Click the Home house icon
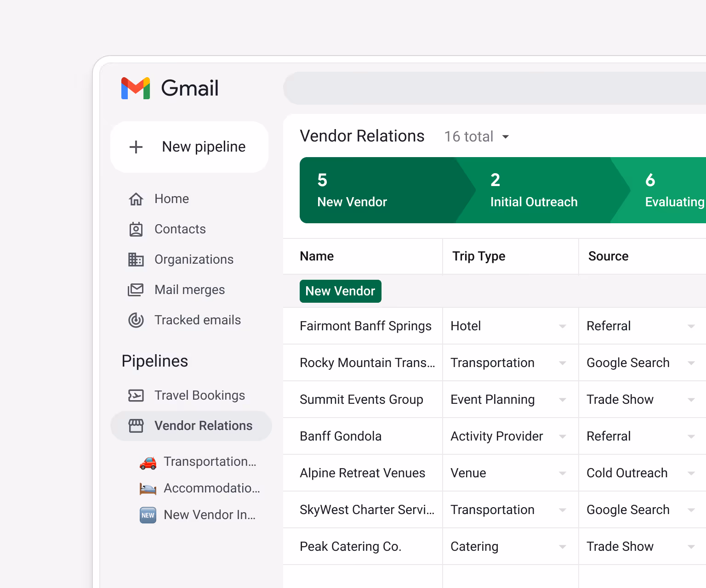This screenshot has width=706, height=588. (x=136, y=199)
